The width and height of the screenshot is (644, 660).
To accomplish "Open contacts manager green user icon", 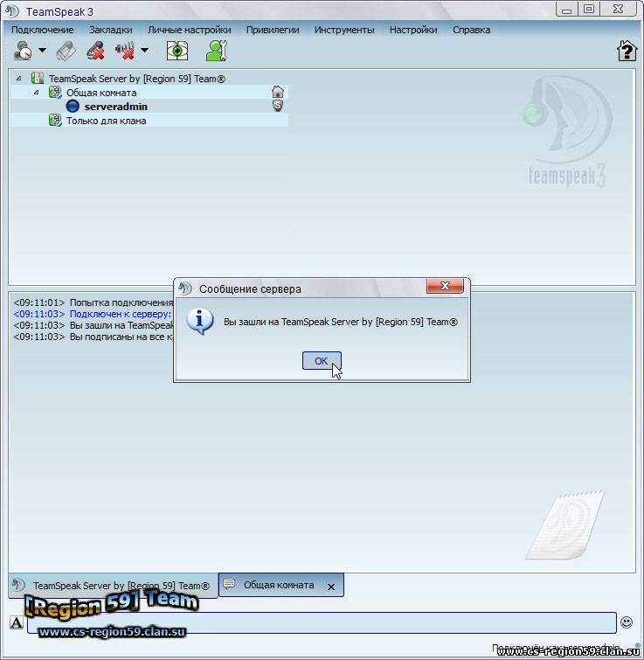I will pyautogui.click(x=217, y=51).
